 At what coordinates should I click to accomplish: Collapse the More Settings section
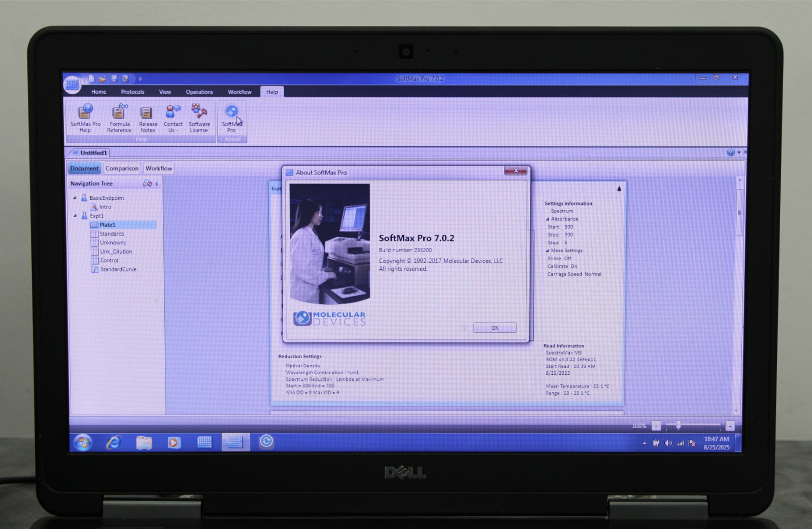(x=548, y=251)
